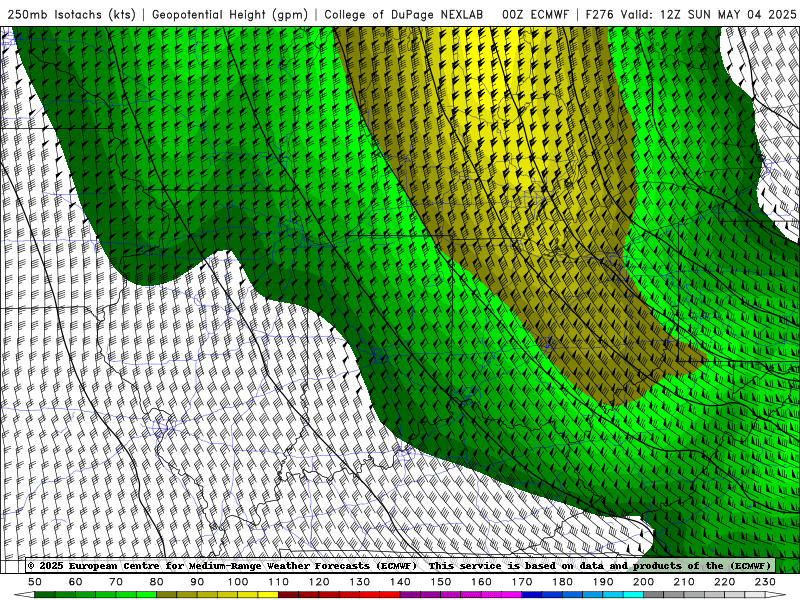Click the 230 value on the legend
This screenshot has height=600, width=800.
[x=765, y=582]
